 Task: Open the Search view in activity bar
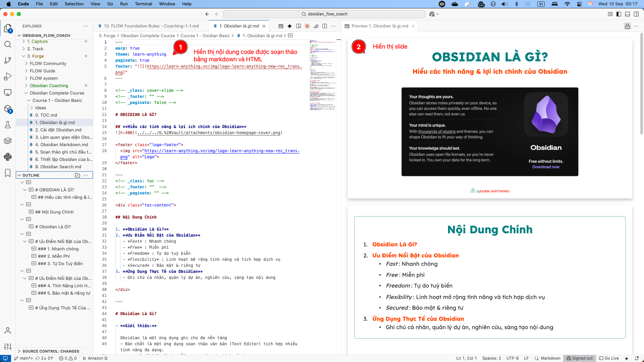[x=8, y=45]
